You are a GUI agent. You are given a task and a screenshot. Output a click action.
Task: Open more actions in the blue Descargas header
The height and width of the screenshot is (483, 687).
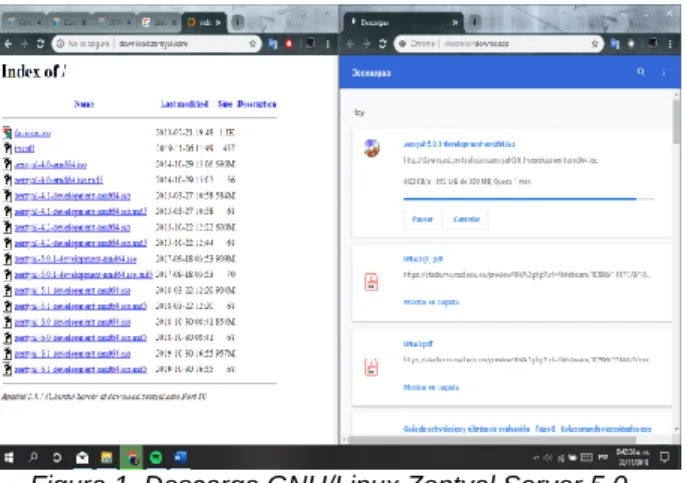[664, 72]
